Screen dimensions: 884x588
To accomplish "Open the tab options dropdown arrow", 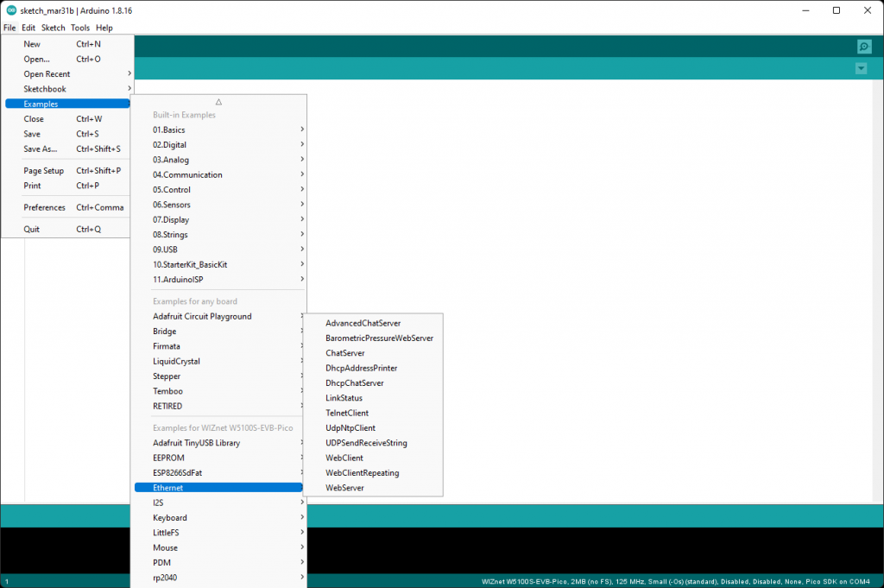I will click(x=861, y=69).
